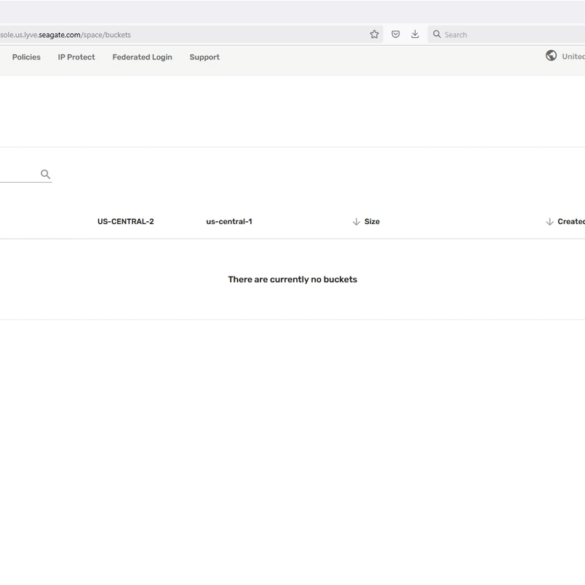Image resolution: width=585 pixels, height=585 pixels.
Task: Open the Policies menu item
Action: point(26,57)
